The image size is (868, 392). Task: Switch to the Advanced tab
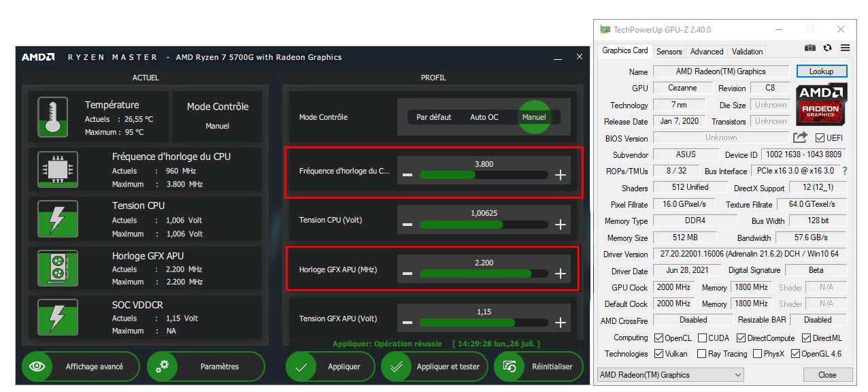point(707,52)
